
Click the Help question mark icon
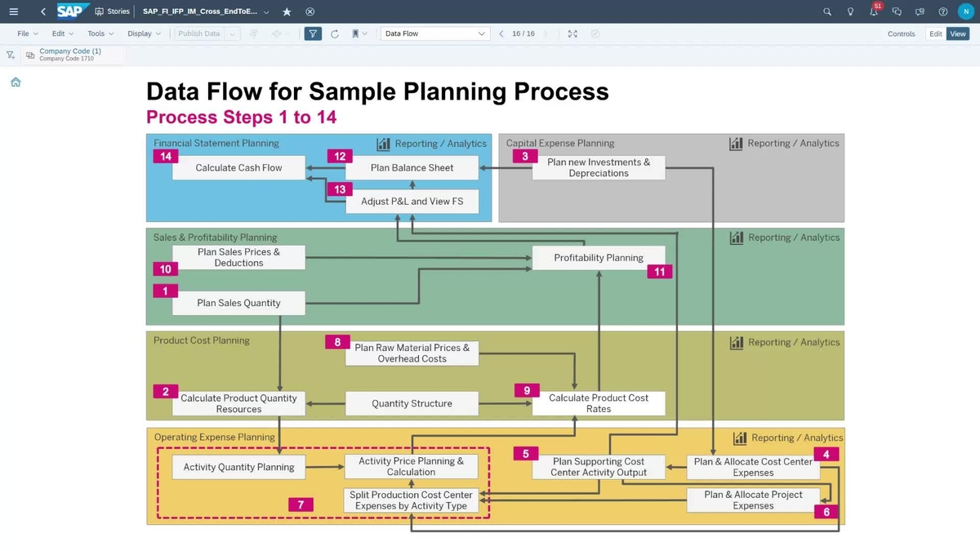942,11
